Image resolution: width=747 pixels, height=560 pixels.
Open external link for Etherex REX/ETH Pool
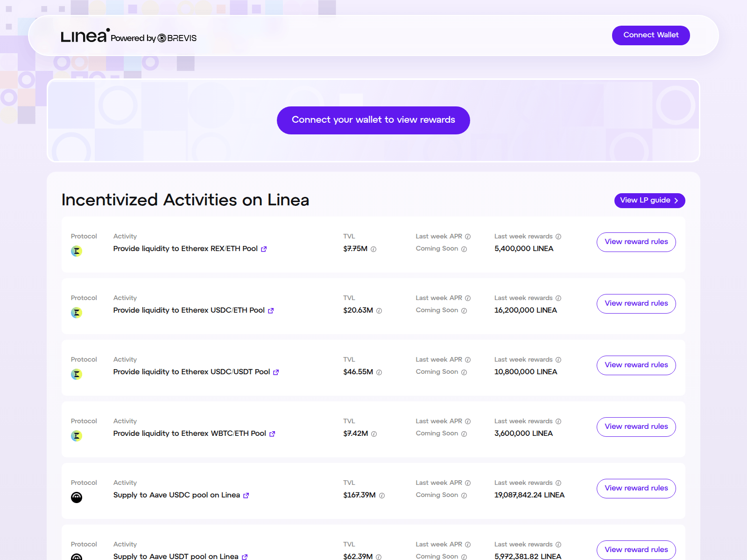tap(264, 249)
